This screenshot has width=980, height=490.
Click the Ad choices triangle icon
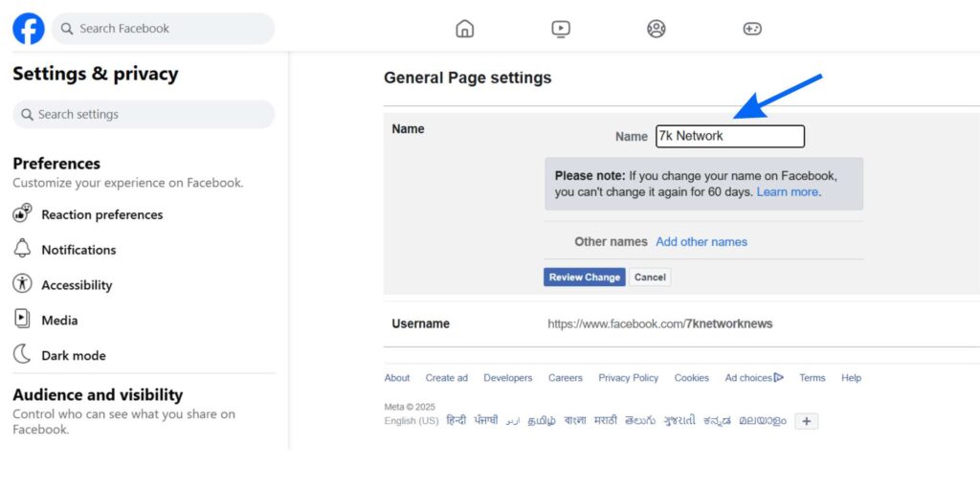click(x=779, y=377)
